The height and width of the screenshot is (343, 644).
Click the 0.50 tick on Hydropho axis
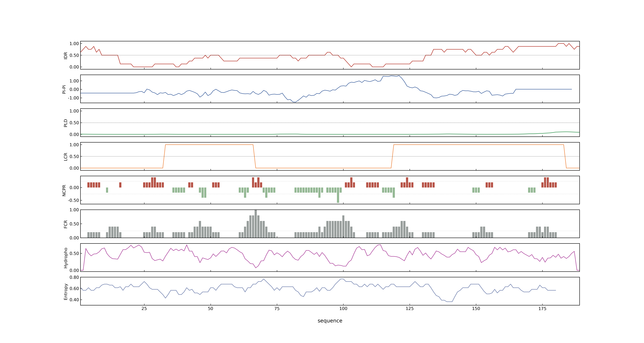coord(74,253)
